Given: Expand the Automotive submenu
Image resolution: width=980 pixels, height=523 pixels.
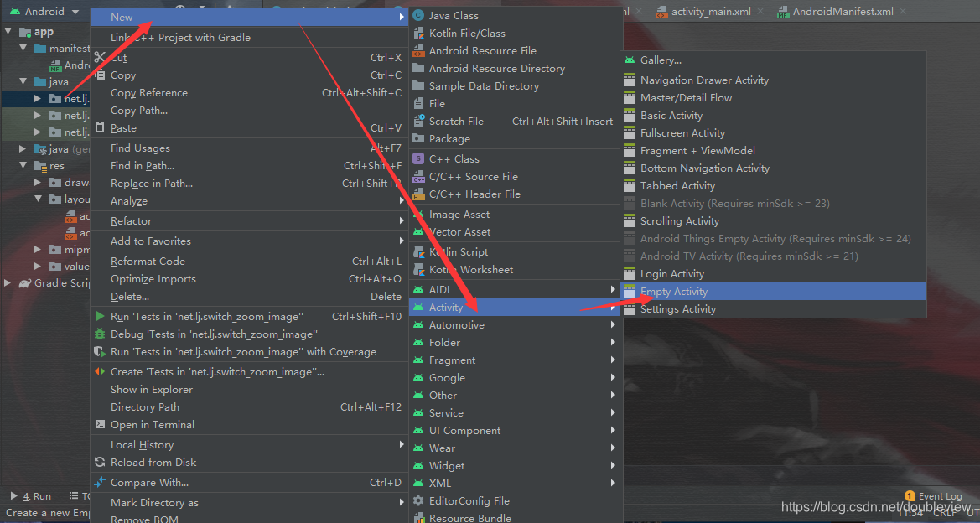Looking at the screenshot, I should (516, 325).
